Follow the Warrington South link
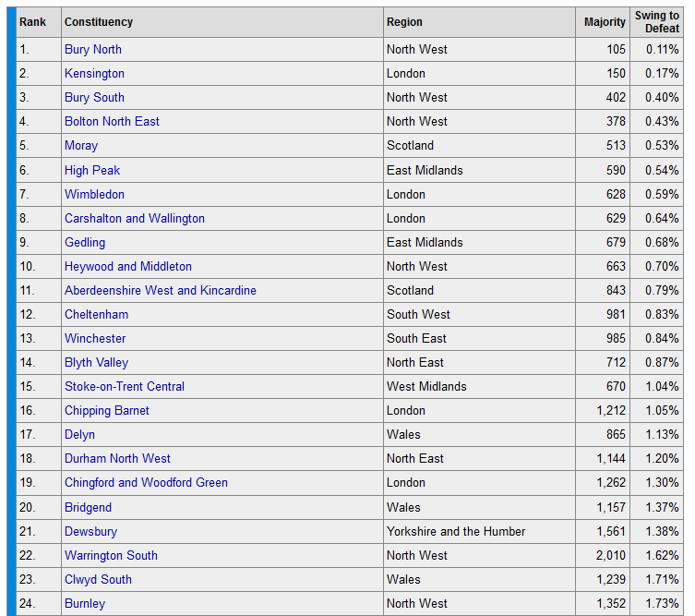695x616 pixels. pos(112,555)
